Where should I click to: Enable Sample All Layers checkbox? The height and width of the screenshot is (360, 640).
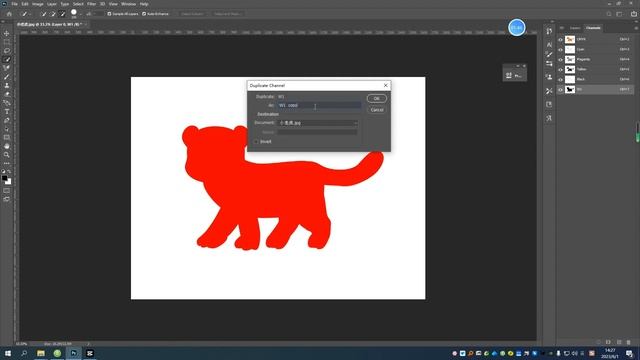pos(109,14)
